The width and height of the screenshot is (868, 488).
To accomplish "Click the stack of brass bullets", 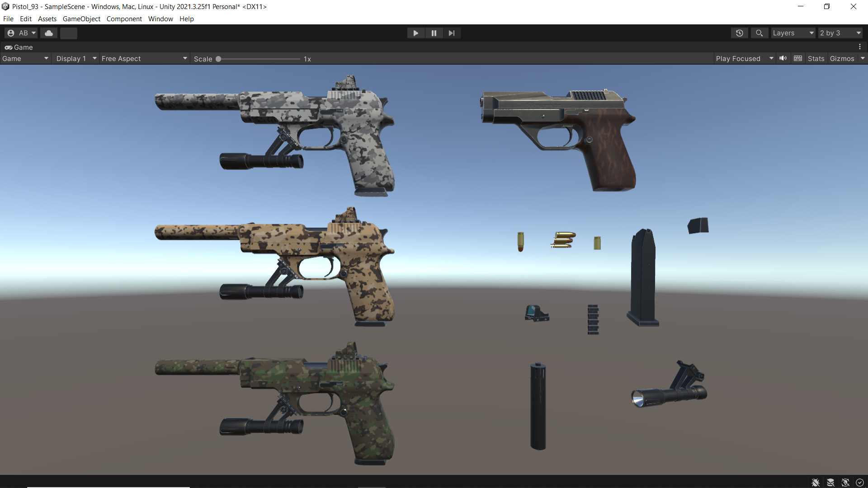I will pos(563,239).
